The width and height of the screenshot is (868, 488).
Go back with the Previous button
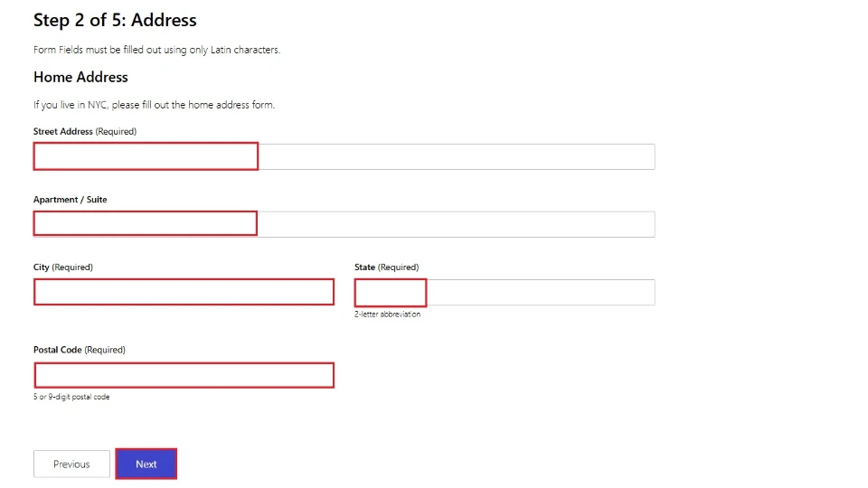(x=71, y=464)
